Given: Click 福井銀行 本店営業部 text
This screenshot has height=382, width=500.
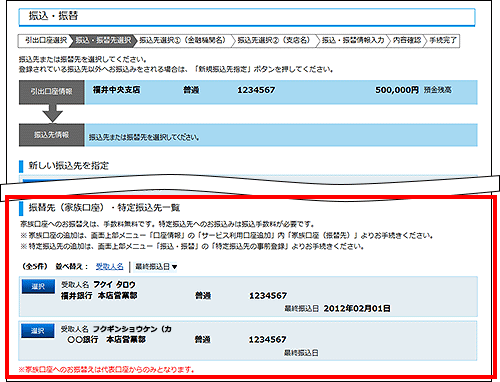Looking at the screenshot, I should [x=99, y=296].
